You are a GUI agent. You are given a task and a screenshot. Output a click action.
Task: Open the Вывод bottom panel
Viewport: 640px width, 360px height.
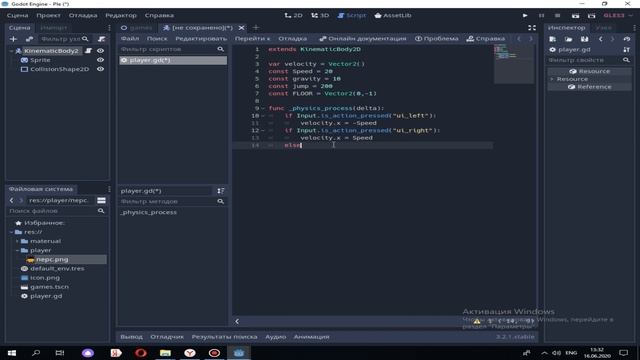coord(131,337)
